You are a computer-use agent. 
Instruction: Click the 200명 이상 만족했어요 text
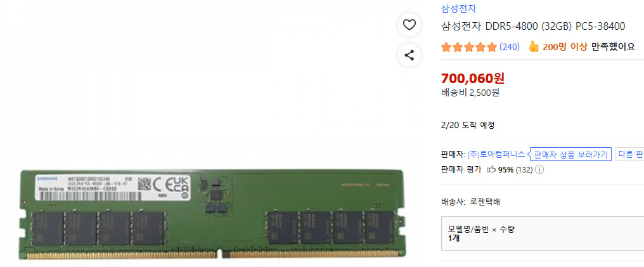pos(589,46)
